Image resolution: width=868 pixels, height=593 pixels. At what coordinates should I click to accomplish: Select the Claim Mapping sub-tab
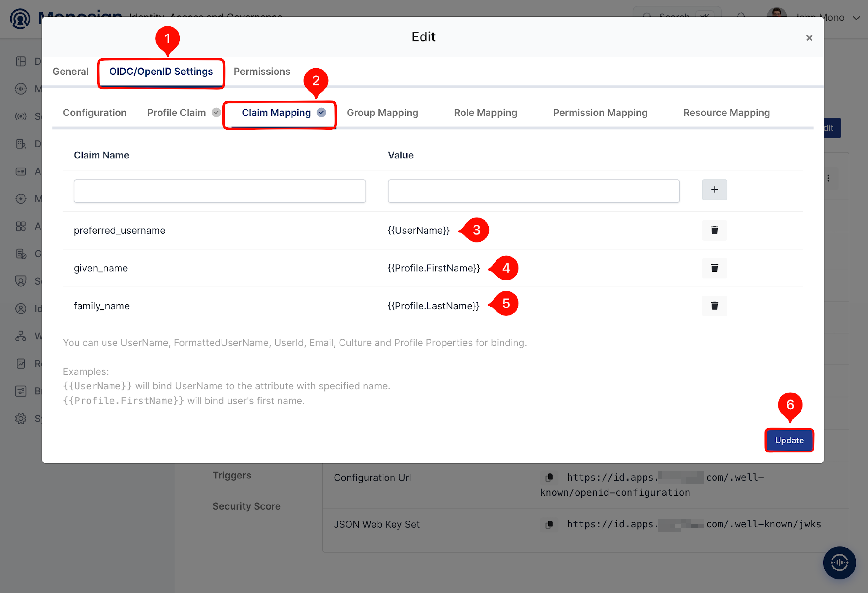pos(283,112)
